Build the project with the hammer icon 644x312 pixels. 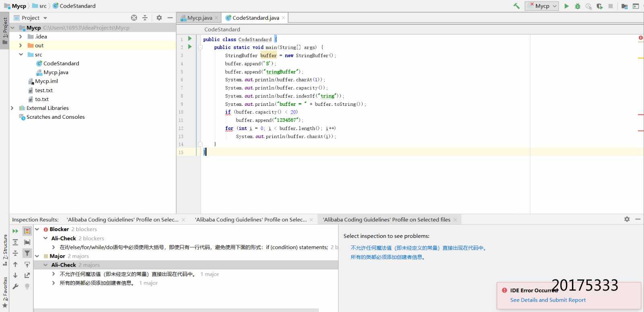tap(516, 6)
